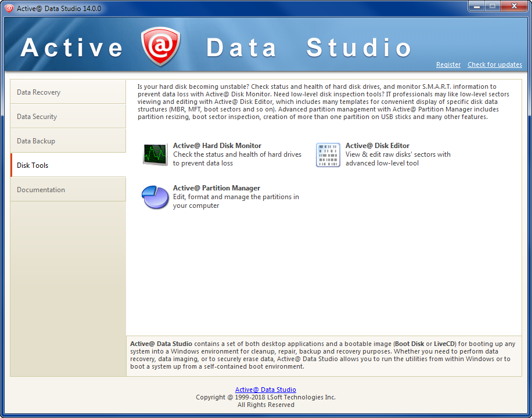532x418 pixels.
Task: Launch the Disk Editor hex grid icon
Action: point(328,154)
